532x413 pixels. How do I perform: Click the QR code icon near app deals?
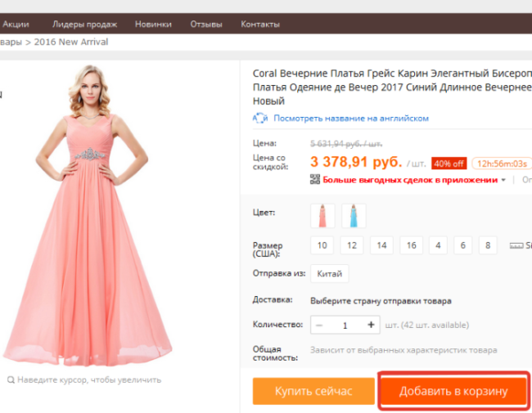(315, 179)
